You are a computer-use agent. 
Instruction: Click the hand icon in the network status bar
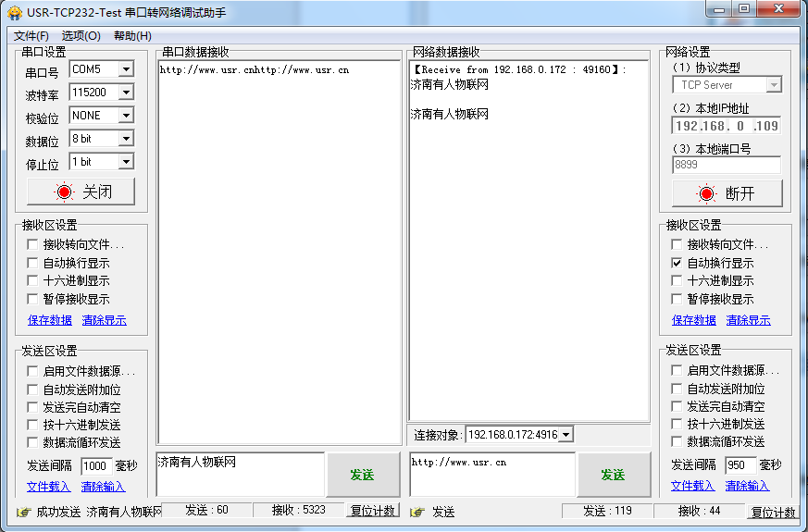417,512
